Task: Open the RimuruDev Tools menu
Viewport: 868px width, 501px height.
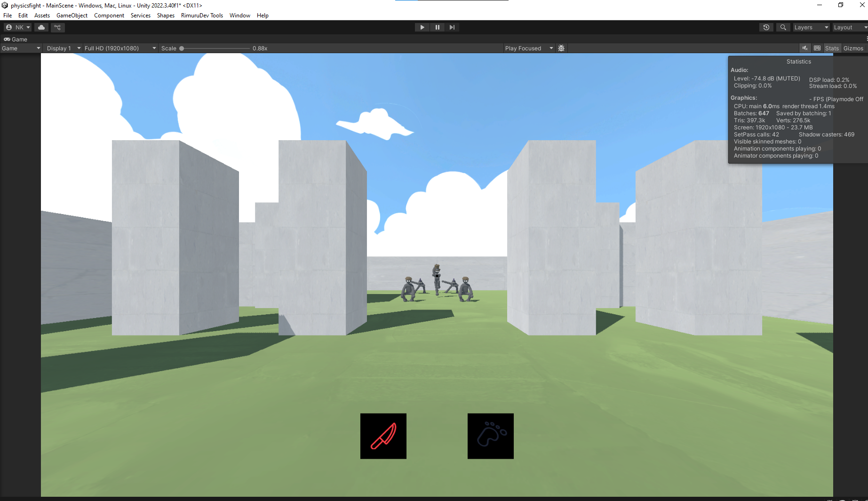Action: point(202,16)
